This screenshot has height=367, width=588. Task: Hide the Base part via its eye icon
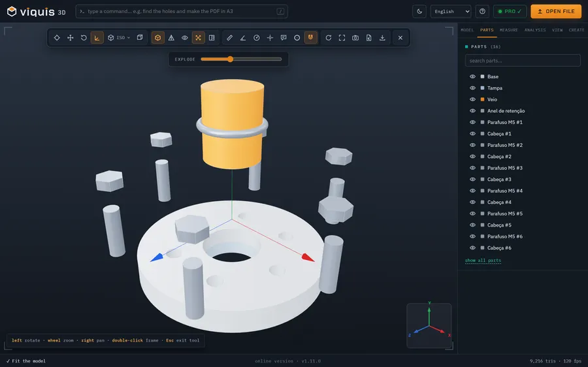tap(472, 76)
